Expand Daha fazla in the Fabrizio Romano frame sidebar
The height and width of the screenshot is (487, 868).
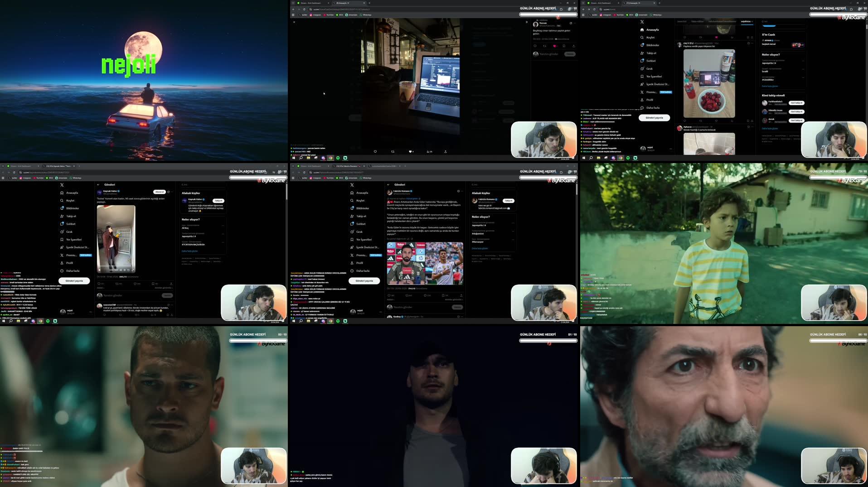pos(359,270)
